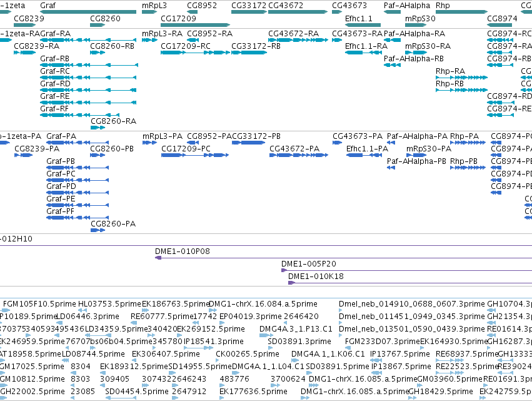Select the DME1-010P08 BAC label
The width and height of the screenshot is (532, 401).
click(x=183, y=251)
